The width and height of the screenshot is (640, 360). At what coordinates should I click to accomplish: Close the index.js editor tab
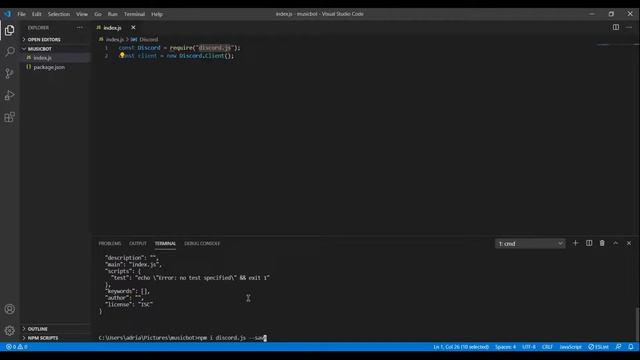133,28
